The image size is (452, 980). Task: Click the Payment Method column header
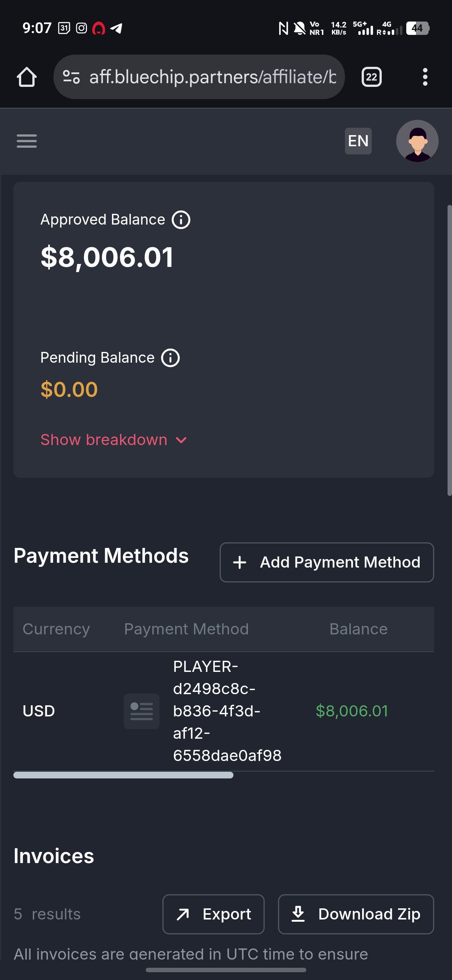click(186, 629)
